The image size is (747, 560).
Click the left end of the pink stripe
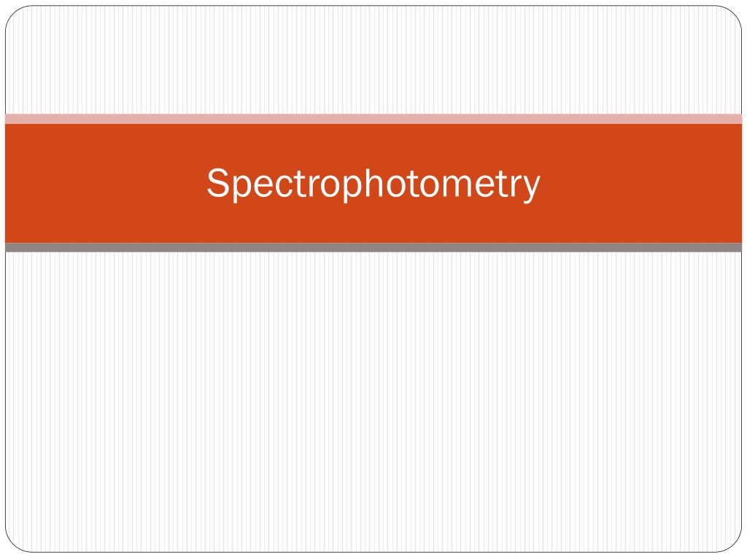pyautogui.click(x=15, y=119)
